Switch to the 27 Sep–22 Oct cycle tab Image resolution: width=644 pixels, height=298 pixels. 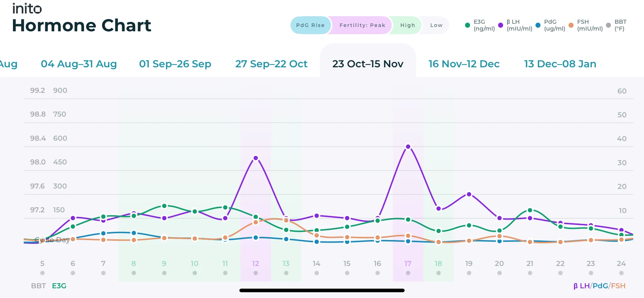click(x=271, y=64)
